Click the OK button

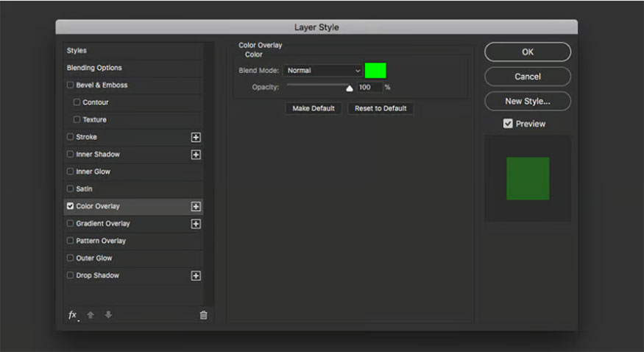click(x=528, y=52)
